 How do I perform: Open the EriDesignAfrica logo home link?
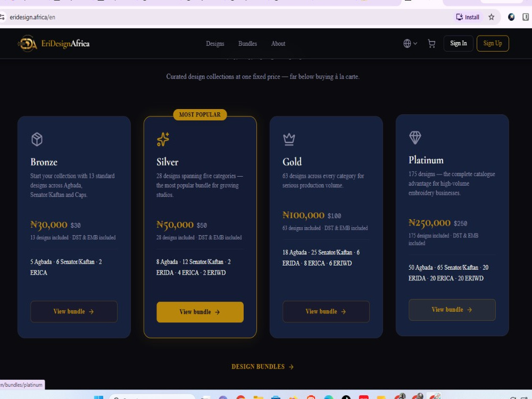[x=54, y=44]
